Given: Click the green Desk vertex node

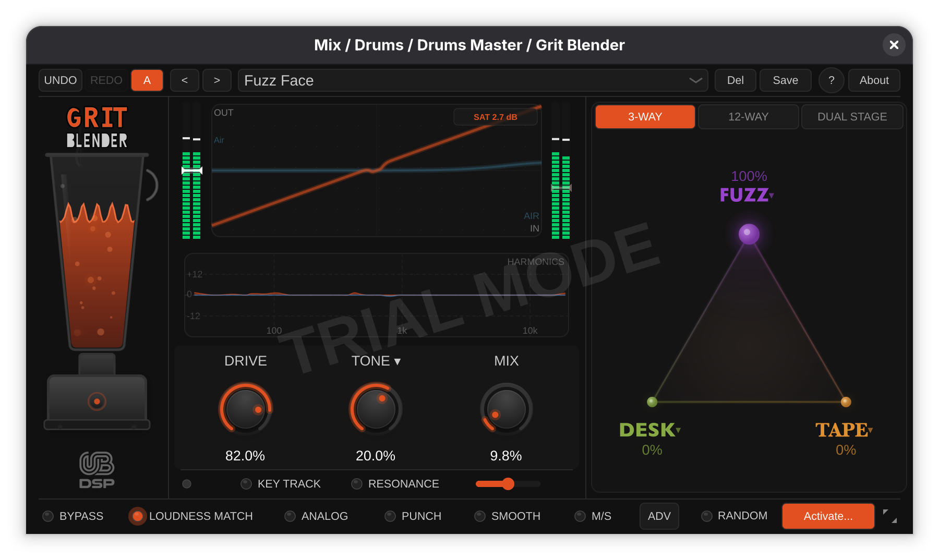Looking at the screenshot, I should (652, 401).
